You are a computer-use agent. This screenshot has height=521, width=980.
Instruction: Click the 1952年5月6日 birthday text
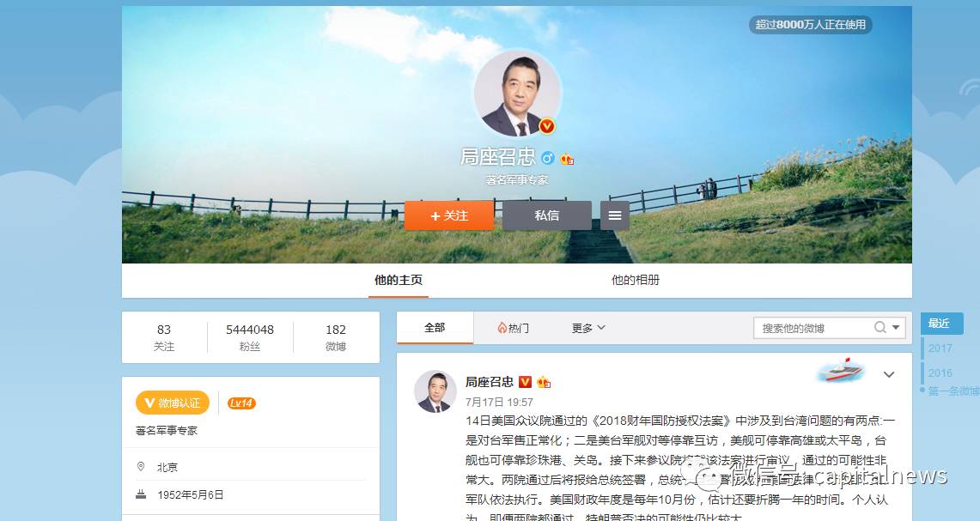tap(191, 494)
